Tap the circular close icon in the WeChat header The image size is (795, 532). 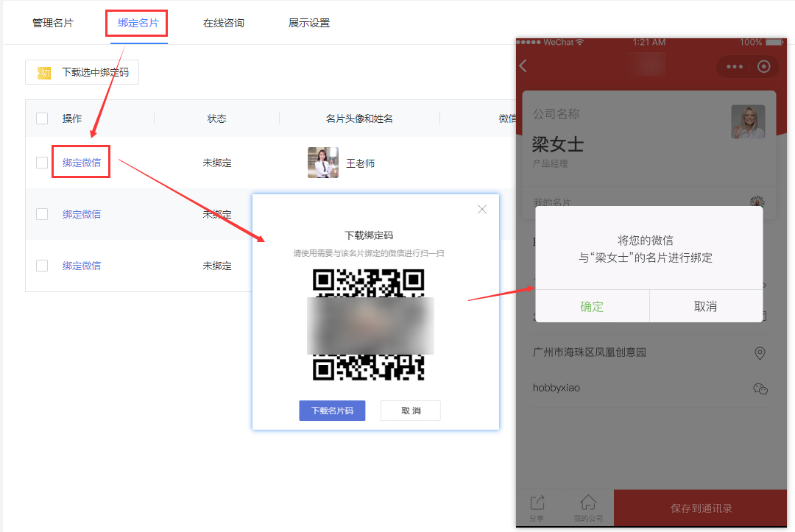coord(763,66)
